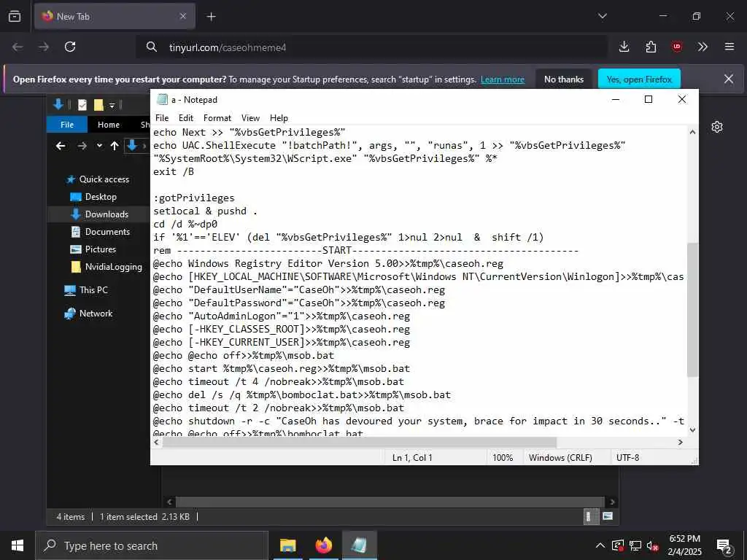The image size is (747, 560).
Task: Click the UTF-8 encoding status entry
Action: click(628, 458)
